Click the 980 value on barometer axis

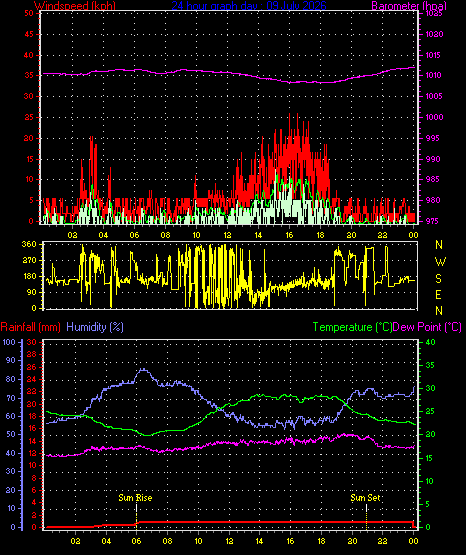432,200
